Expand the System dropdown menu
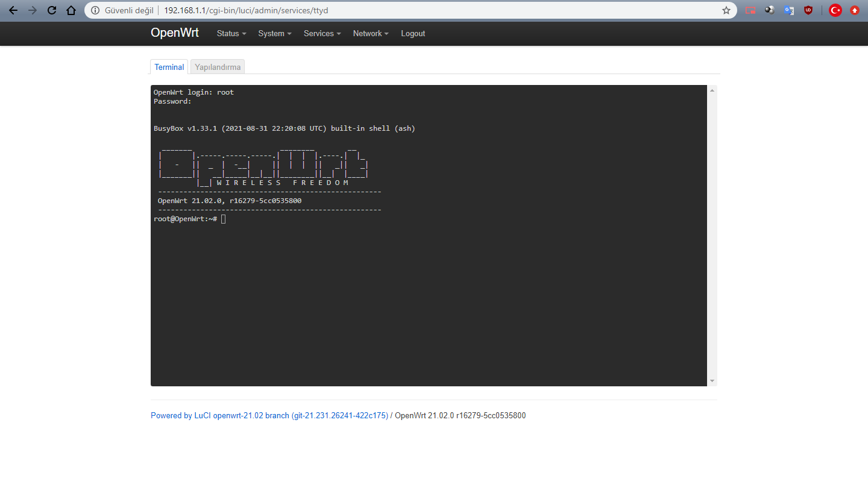Viewport: 868px width, 496px height. point(275,34)
